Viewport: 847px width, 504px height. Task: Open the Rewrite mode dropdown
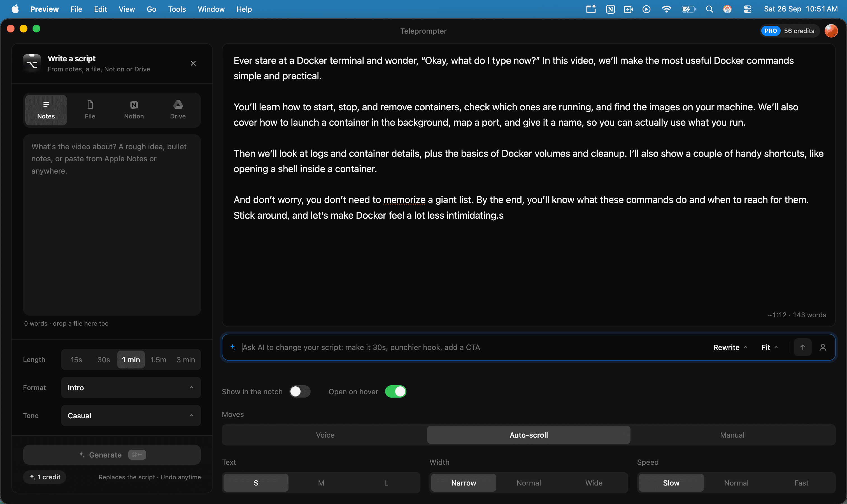pos(730,347)
